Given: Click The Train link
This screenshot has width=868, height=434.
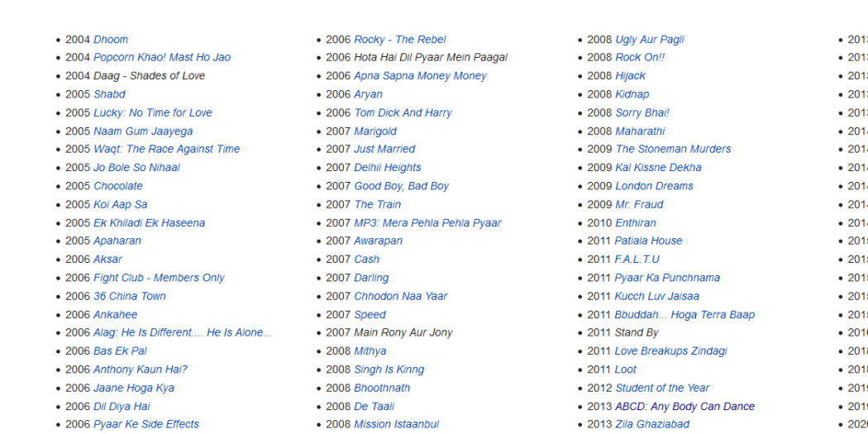Looking at the screenshot, I should pos(378,204).
